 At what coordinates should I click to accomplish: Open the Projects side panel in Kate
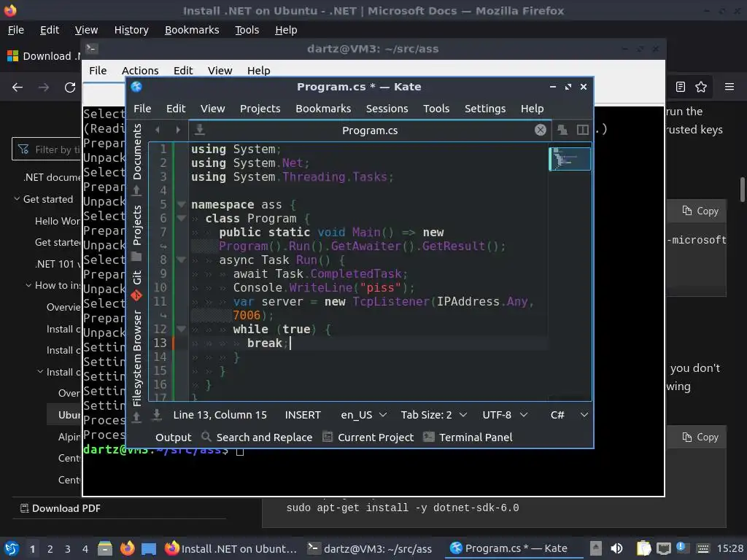tap(137, 225)
